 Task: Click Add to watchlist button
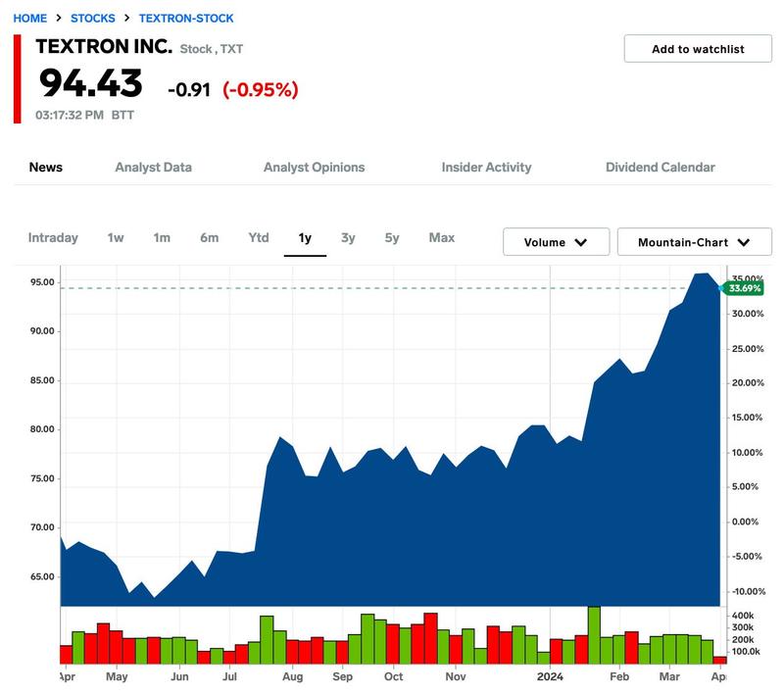pyautogui.click(x=698, y=48)
